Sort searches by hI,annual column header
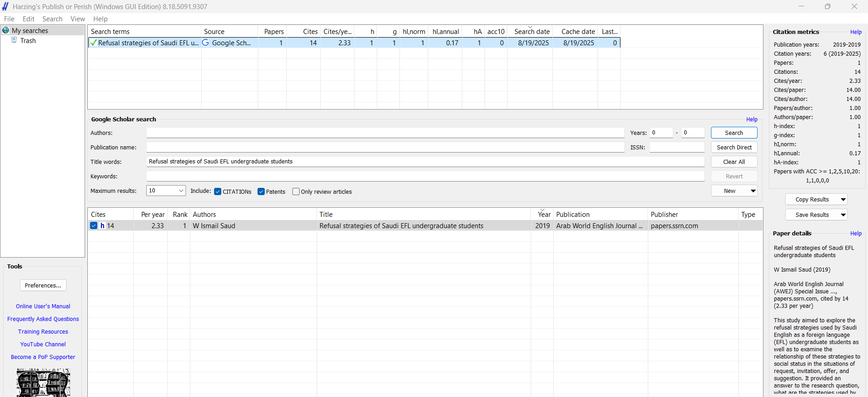The image size is (868, 397). (445, 31)
